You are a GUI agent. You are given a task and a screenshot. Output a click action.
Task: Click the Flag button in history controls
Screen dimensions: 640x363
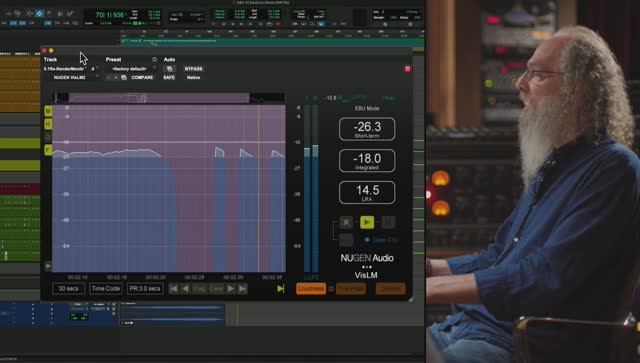click(200, 289)
